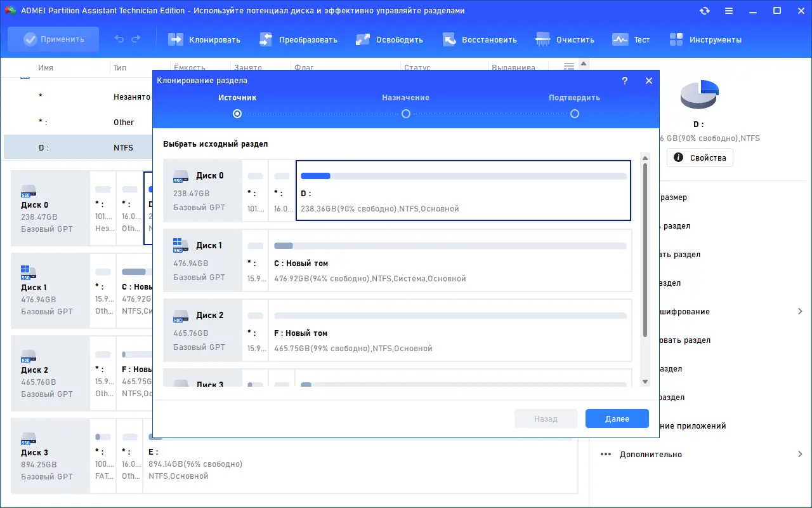
Task: Open the Преобразовать toolbar menu
Action: pos(298,39)
